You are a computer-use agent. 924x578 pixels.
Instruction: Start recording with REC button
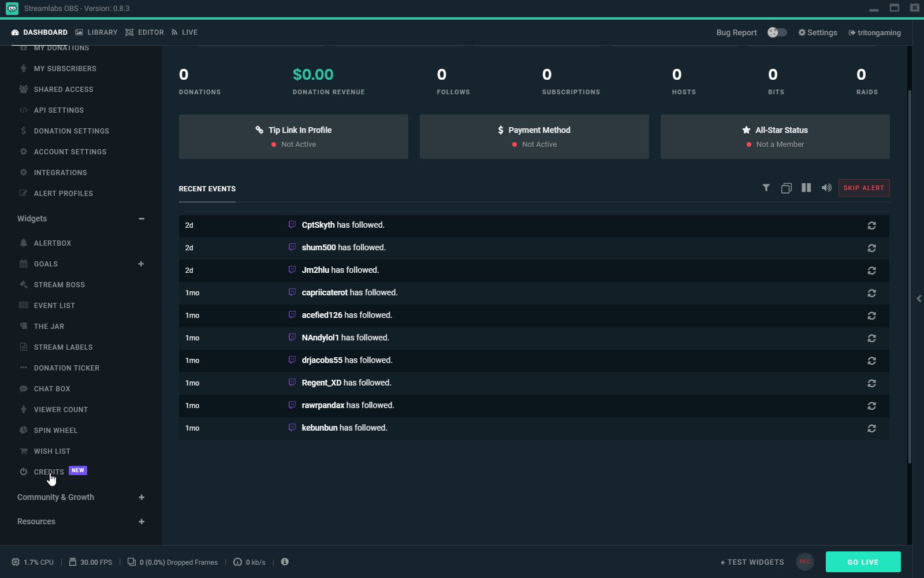(x=805, y=562)
